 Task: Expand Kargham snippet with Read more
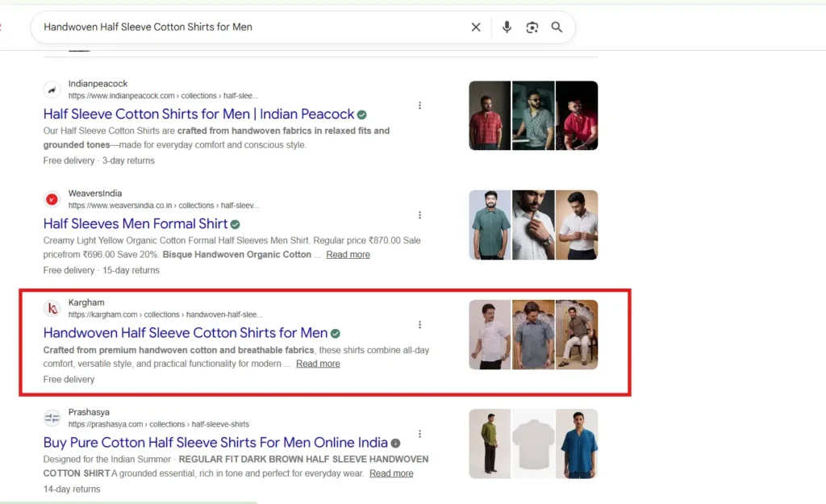[318, 364]
